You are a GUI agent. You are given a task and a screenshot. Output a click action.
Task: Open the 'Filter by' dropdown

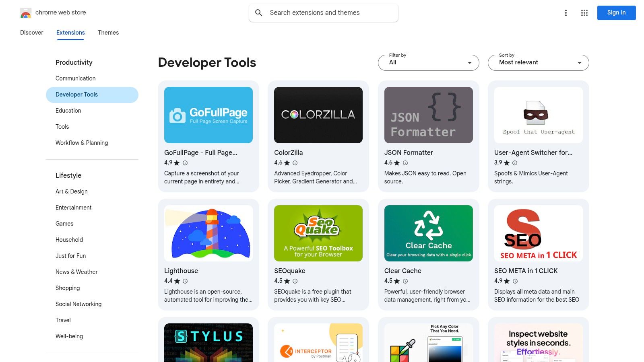pos(428,63)
